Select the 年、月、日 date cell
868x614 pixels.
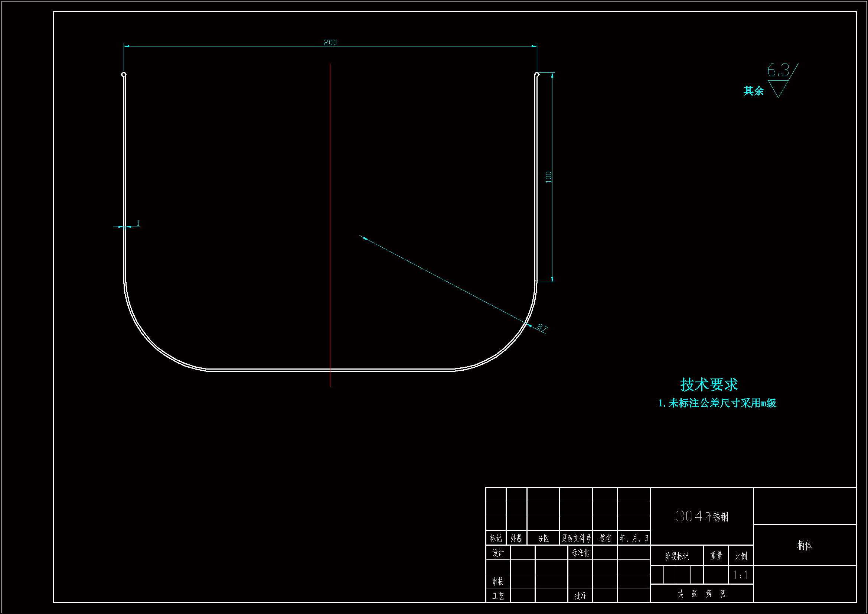[x=634, y=538]
